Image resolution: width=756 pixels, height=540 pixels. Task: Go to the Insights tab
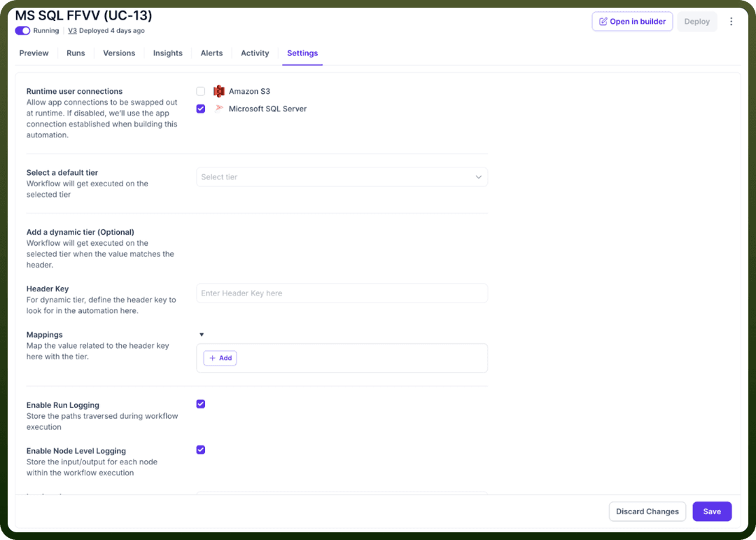pyautogui.click(x=168, y=53)
